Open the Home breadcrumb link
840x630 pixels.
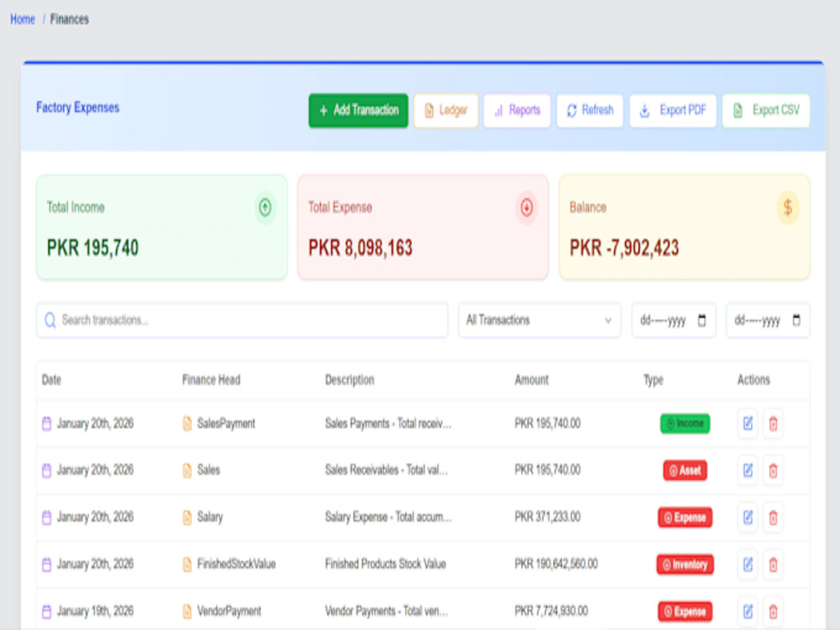tap(23, 19)
